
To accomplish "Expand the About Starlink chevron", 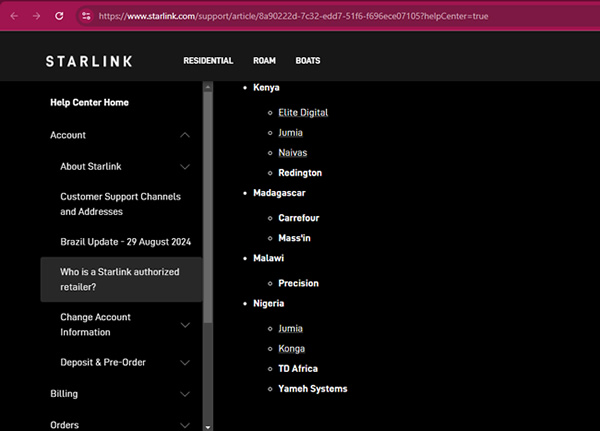I will click(x=185, y=167).
